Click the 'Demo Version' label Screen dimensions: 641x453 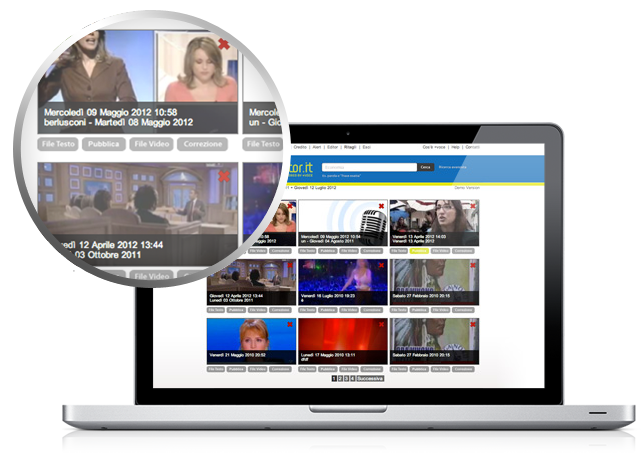tap(467, 188)
